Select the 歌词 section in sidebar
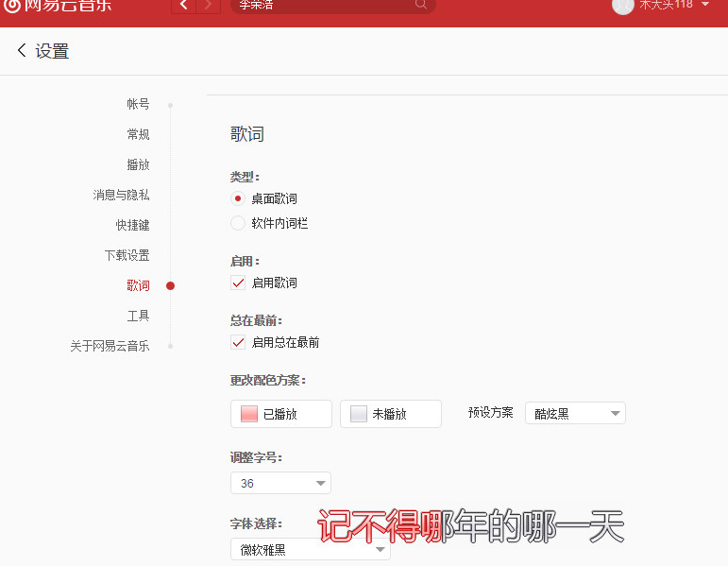Screen dimensions: 728x566 [138, 285]
